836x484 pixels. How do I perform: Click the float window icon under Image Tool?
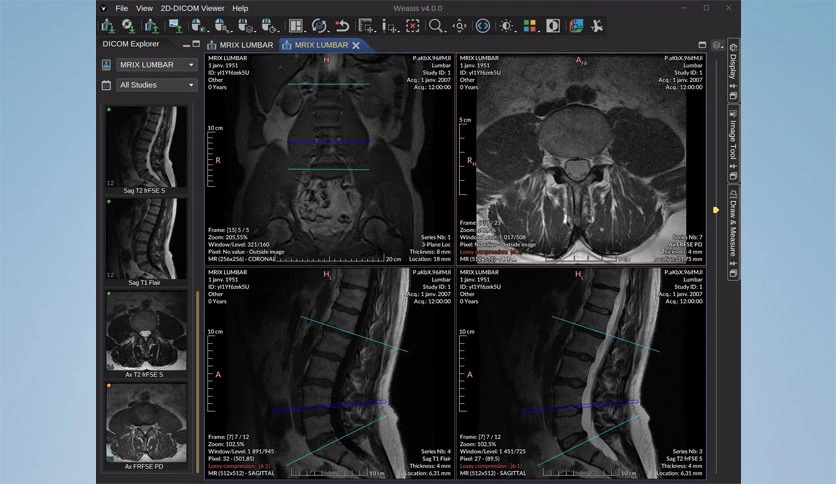coord(733,176)
